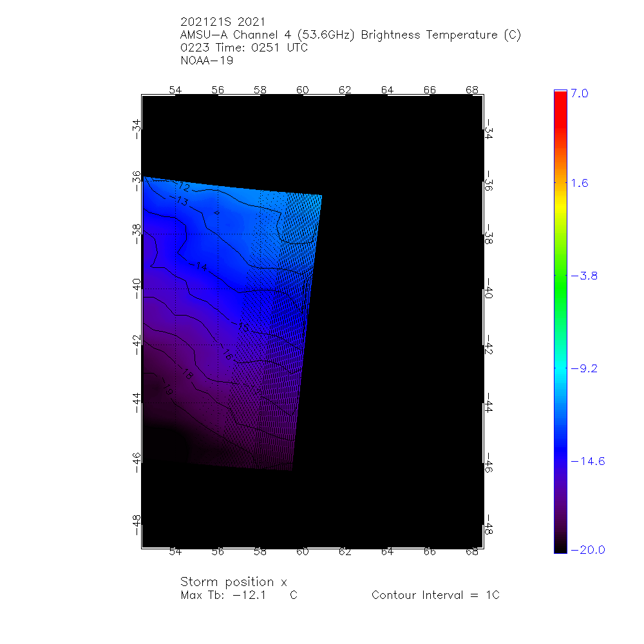Click the "Max Tb: -12.1 C" readout
Image resolution: width=644 pixels, height=644 pixels.
(239, 595)
